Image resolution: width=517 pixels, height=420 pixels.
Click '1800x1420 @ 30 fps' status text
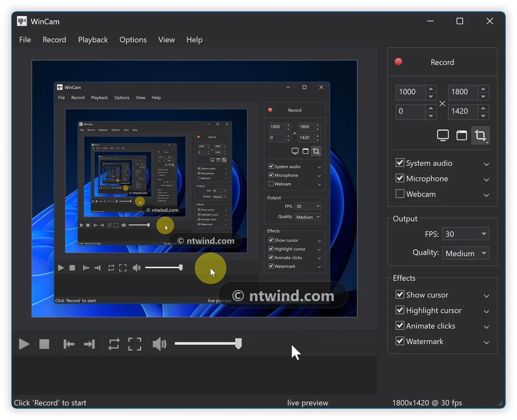pos(427,403)
